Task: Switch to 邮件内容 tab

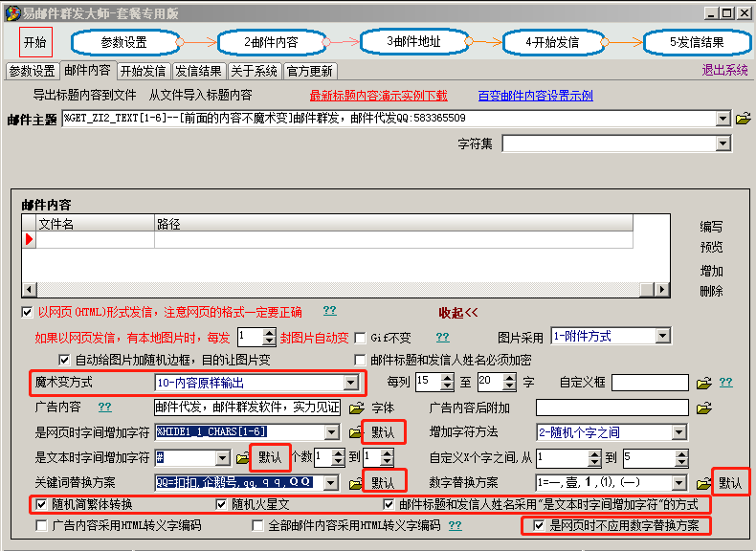Action: tap(87, 71)
